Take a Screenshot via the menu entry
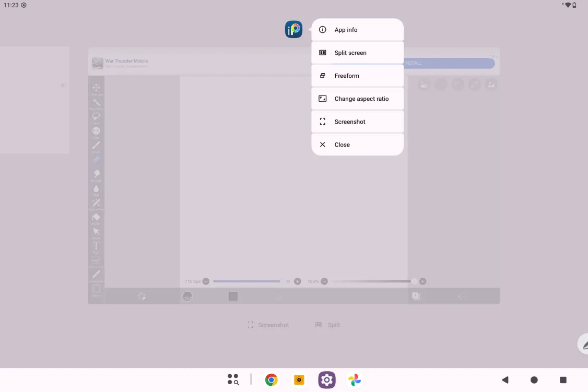The width and height of the screenshot is (588, 392). (x=357, y=122)
